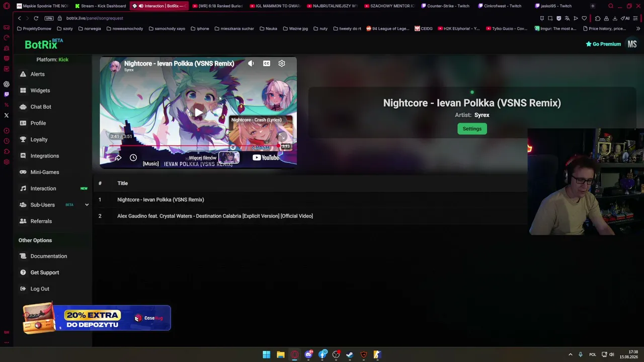The width and height of the screenshot is (644, 362).
Task: Click the Title column header
Action: coord(122,184)
